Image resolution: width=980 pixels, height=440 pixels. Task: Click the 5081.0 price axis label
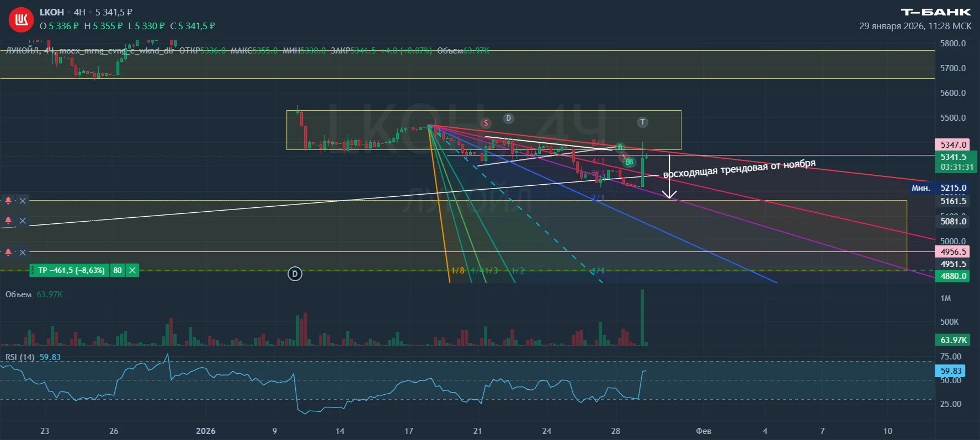(x=953, y=222)
